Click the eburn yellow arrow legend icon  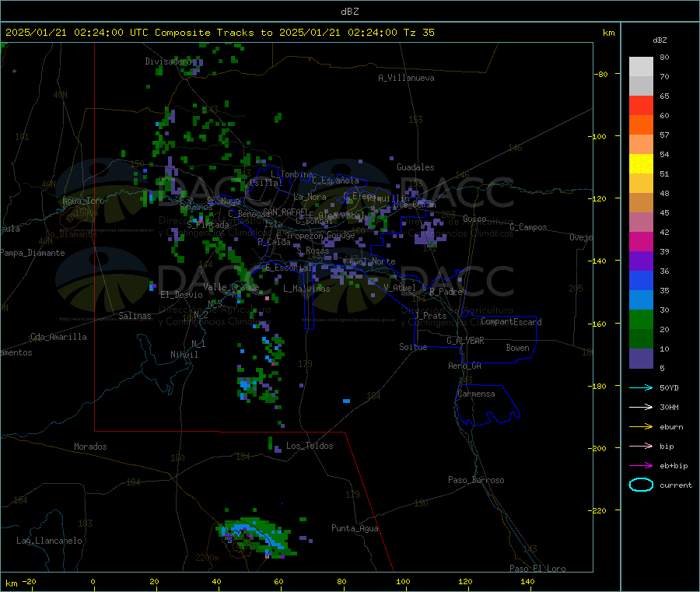[x=641, y=427]
